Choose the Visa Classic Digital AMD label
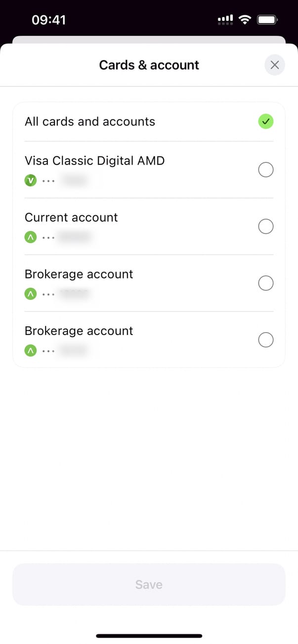The width and height of the screenshot is (298, 644). (94, 160)
